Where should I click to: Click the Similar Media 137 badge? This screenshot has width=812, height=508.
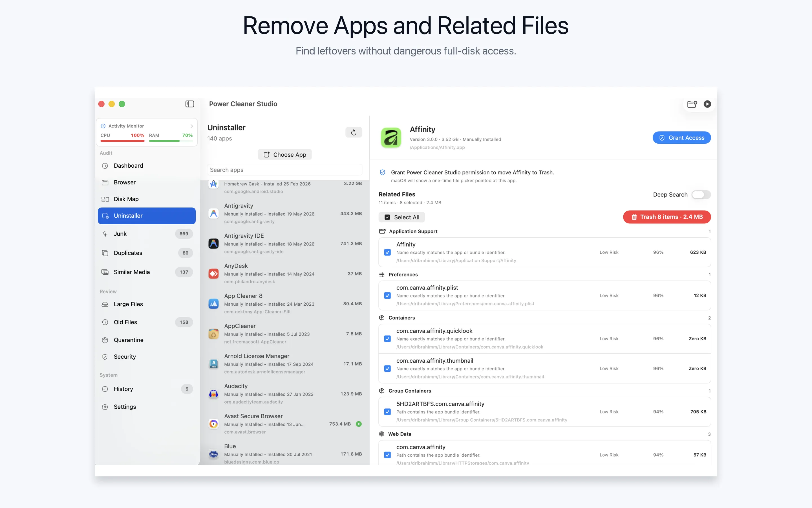tap(184, 272)
